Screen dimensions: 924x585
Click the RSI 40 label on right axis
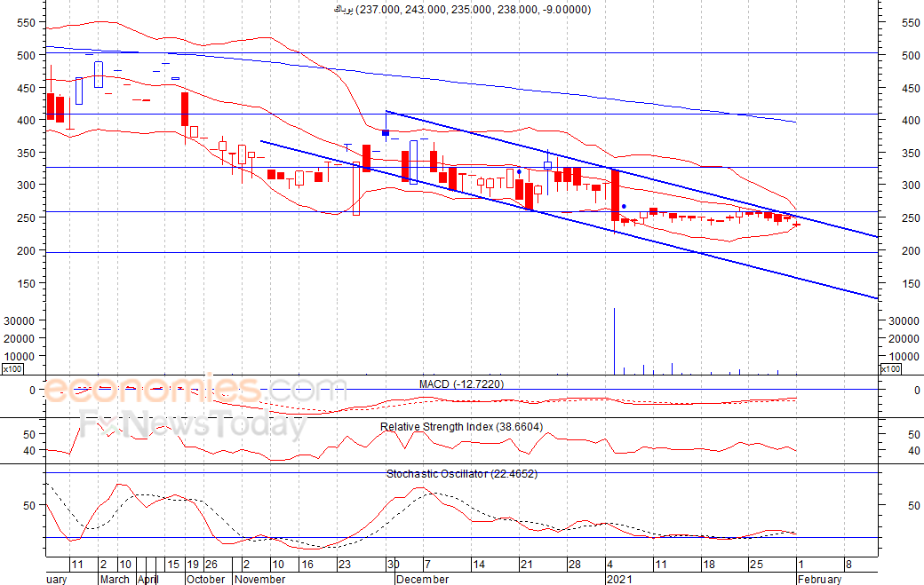pos(914,451)
